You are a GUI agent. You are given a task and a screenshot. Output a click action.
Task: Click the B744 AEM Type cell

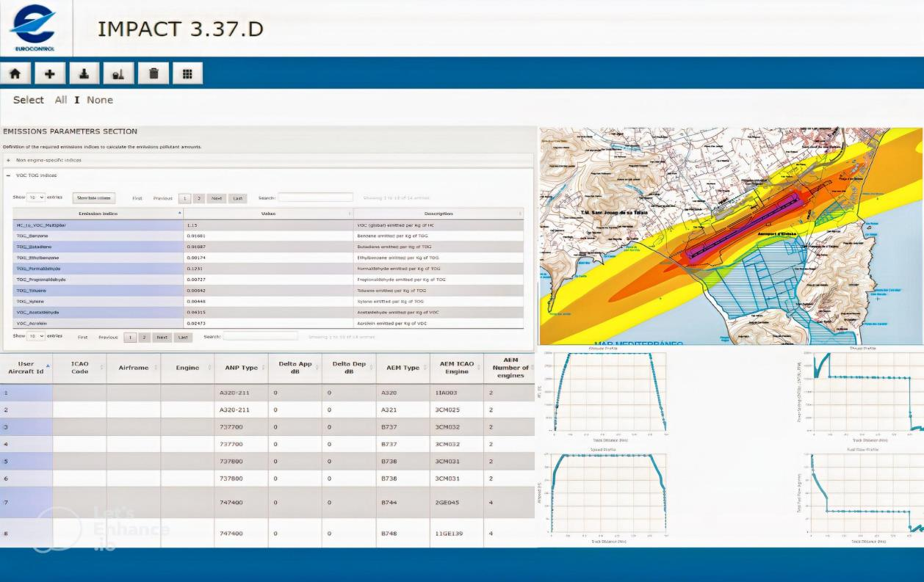coord(403,503)
